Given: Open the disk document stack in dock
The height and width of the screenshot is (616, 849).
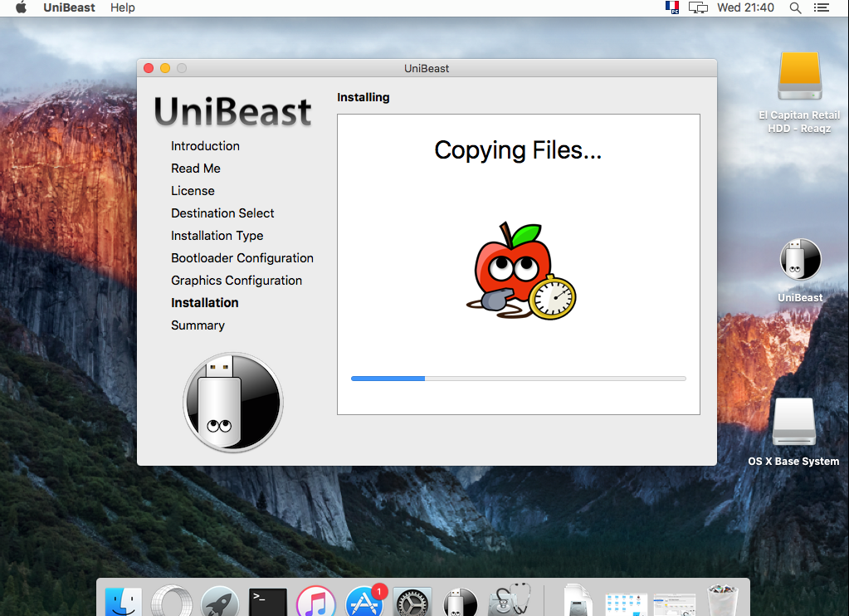Looking at the screenshot, I should pyautogui.click(x=577, y=599).
